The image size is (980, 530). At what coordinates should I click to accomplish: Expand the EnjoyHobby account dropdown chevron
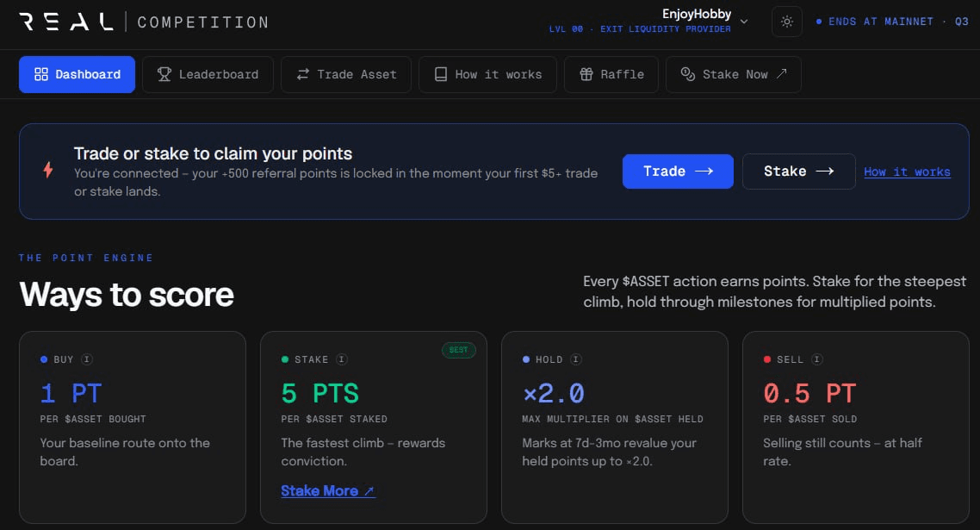click(x=744, y=22)
